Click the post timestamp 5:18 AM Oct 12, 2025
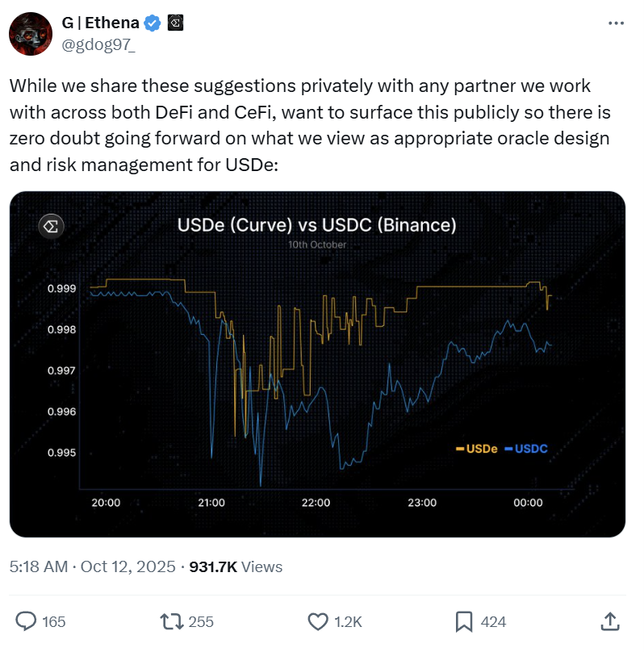Image resolution: width=644 pixels, height=652 pixels. click(x=93, y=566)
